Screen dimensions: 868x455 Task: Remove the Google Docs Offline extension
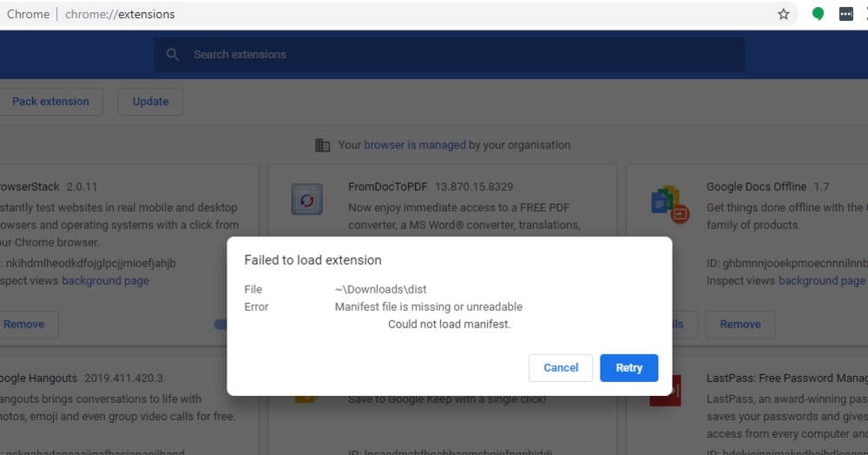pos(740,324)
